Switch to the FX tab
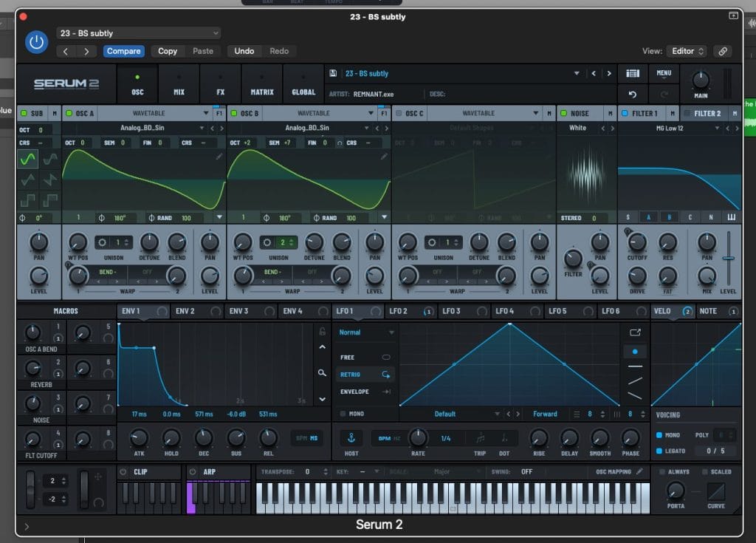 [220, 84]
